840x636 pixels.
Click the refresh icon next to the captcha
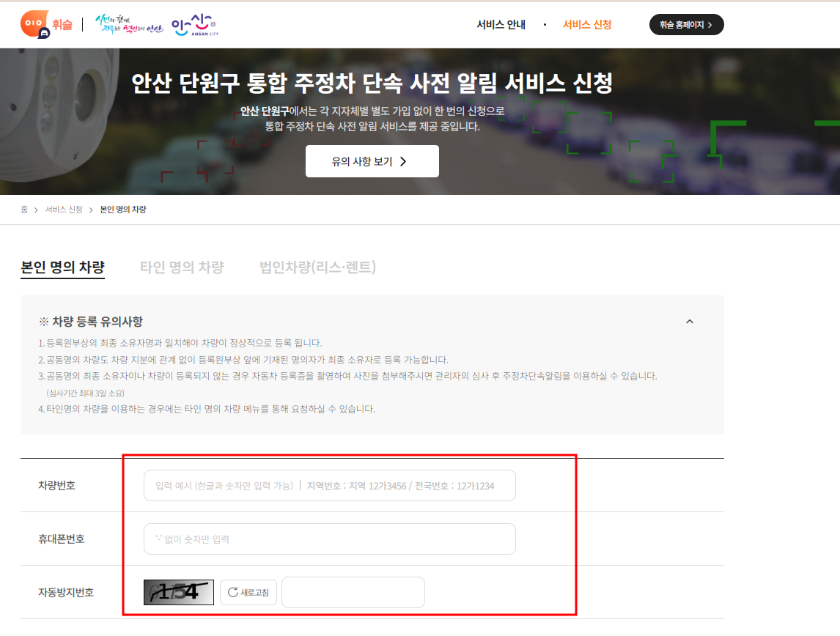[232, 592]
